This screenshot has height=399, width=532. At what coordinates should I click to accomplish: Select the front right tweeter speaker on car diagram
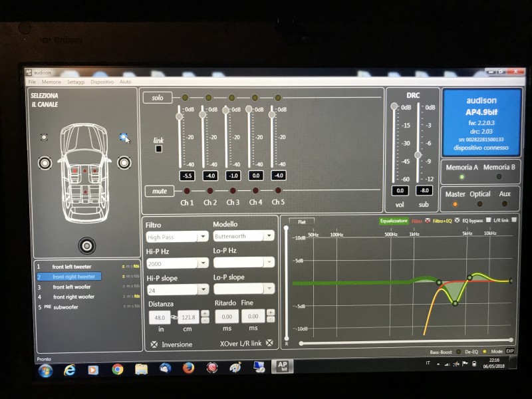coord(124,137)
